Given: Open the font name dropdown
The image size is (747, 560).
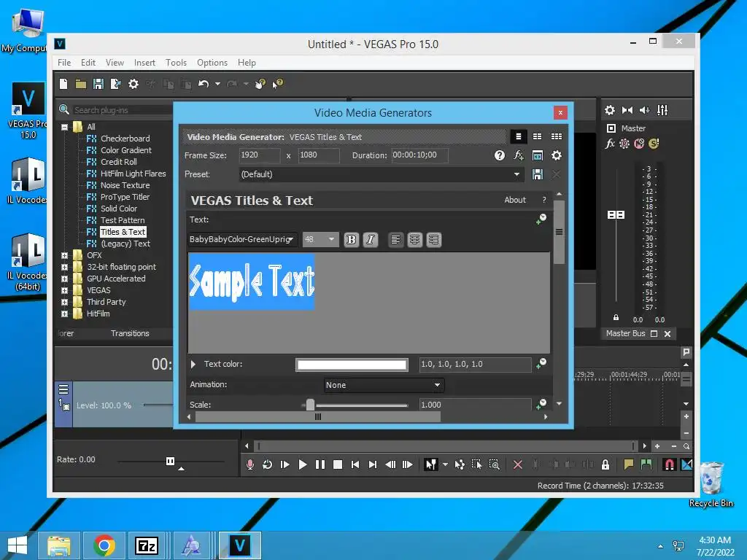Looking at the screenshot, I should point(290,239).
